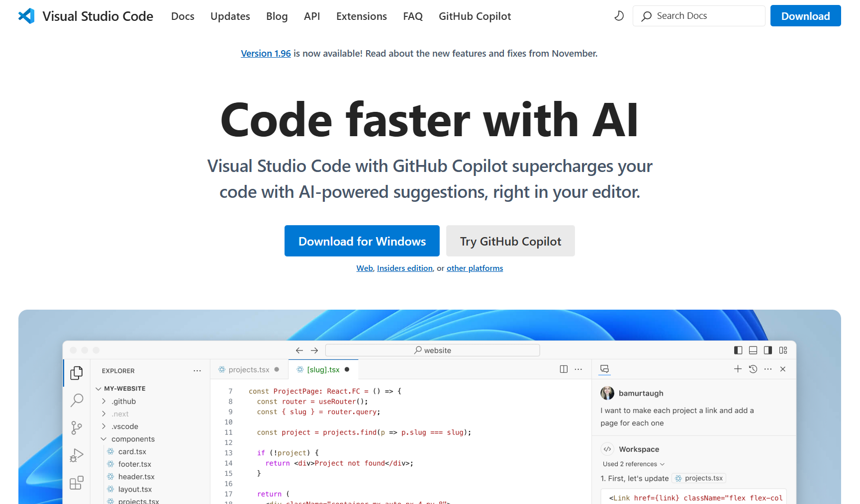Viewport: 860px width, 504px height.
Task: Close the chat panel with X icon
Action: [783, 369]
